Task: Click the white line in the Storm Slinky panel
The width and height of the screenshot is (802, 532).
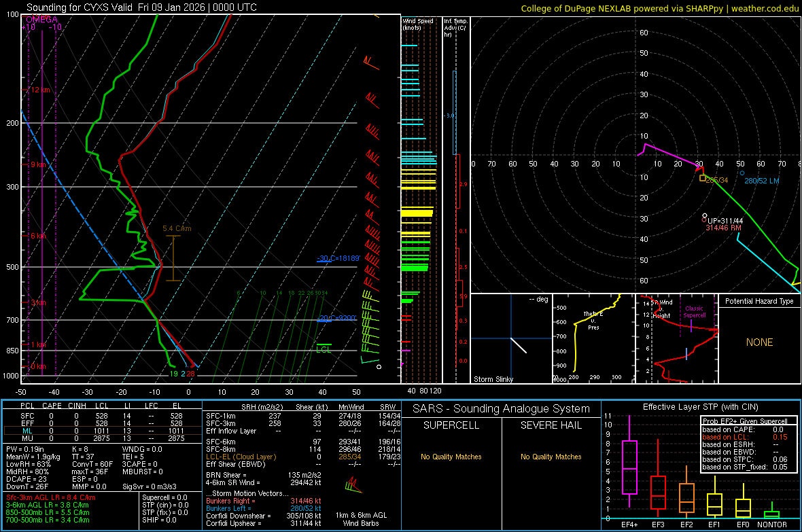Action: pyautogui.click(x=518, y=345)
